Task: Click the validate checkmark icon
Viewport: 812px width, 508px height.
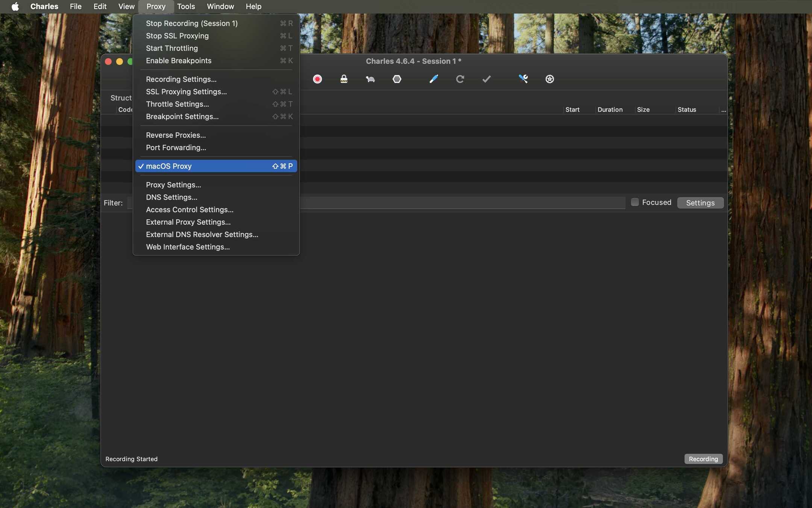Action: [486, 79]
